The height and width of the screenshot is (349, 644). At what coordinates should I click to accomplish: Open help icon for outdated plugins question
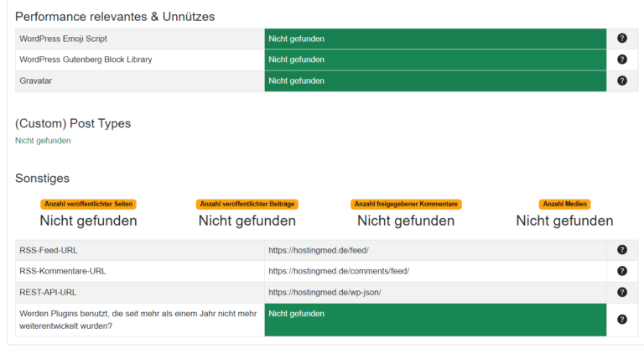(622, 320)
